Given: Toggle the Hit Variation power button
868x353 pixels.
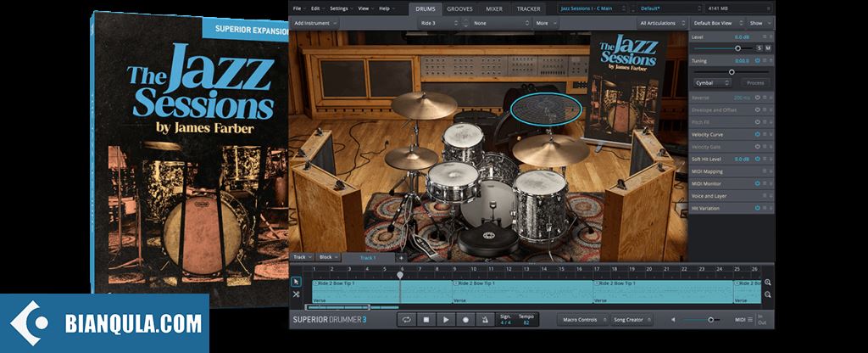Looking at the screenshot, I should coord(757,208).
